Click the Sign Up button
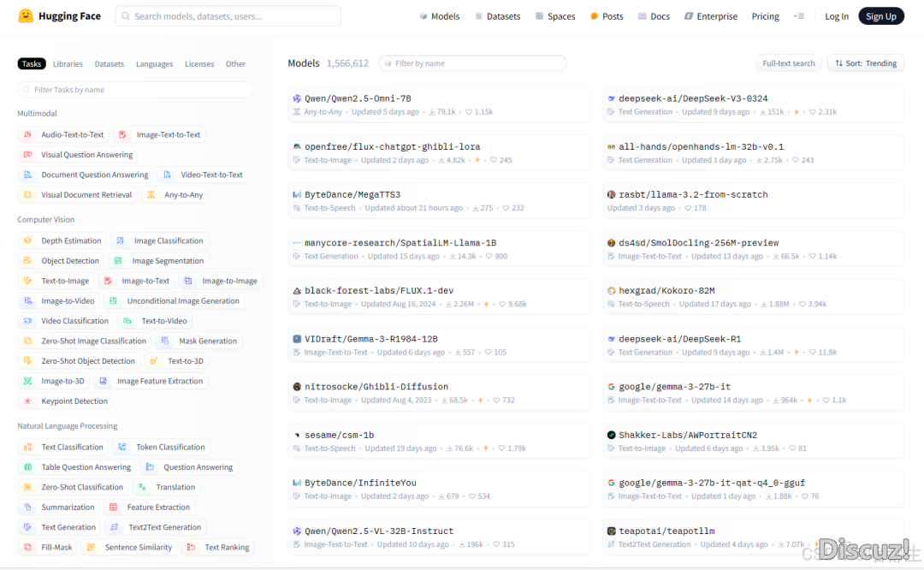The image size is (924, 570). coord(881,16)
